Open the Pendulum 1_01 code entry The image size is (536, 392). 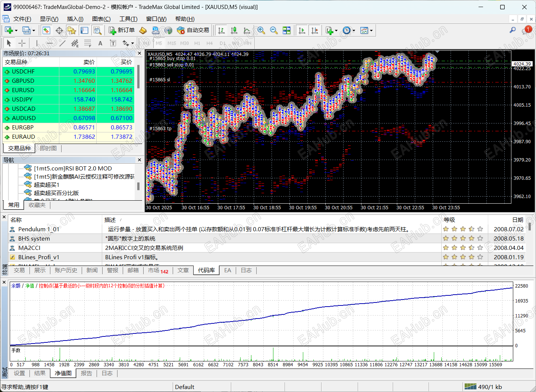(38, 229)
